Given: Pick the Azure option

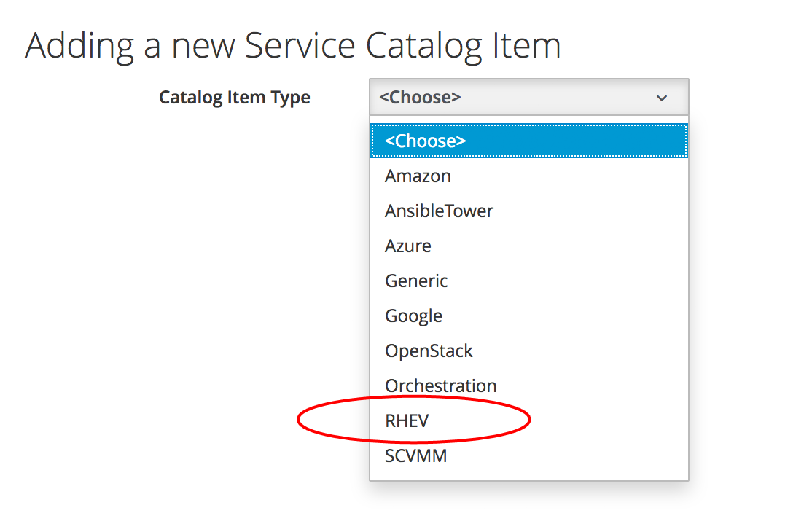Looking at the screenshot, I should [408, 246].
